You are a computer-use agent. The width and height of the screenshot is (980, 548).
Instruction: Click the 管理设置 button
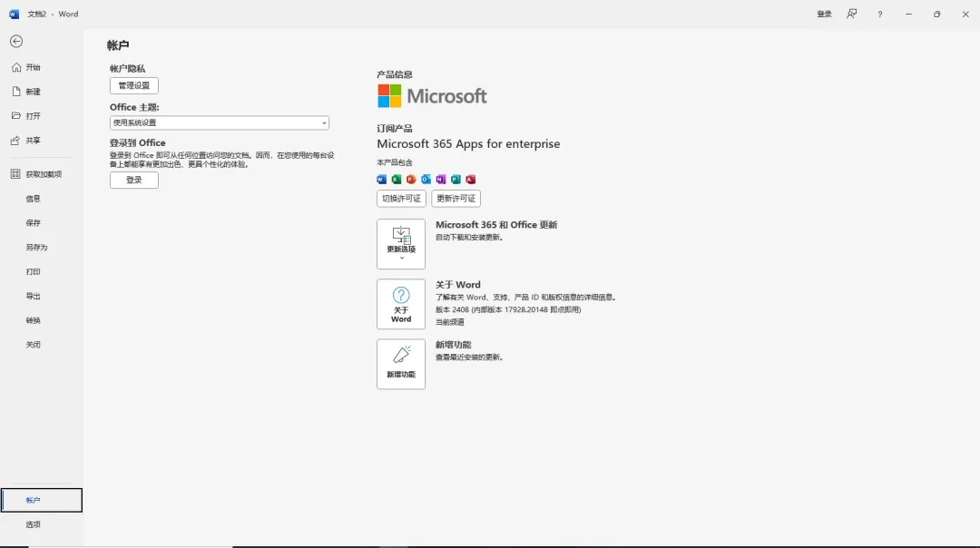(x=133, y=85)
